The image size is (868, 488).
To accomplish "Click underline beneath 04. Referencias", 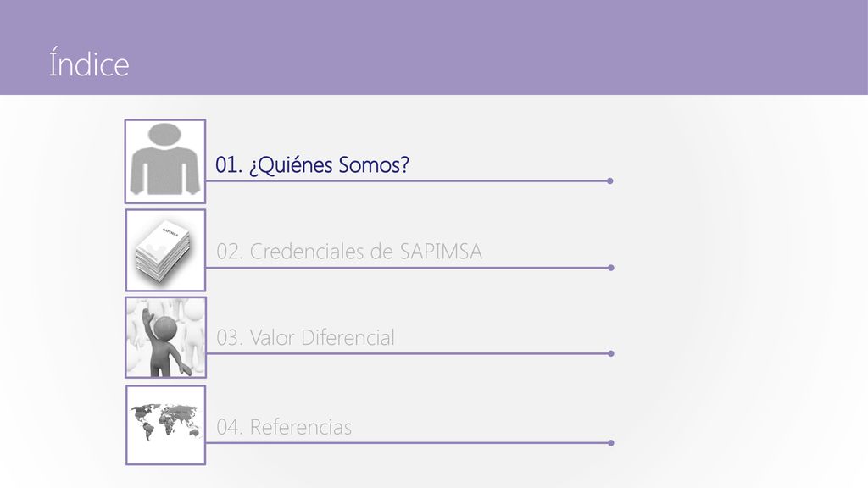I will (x=408, y=442).
